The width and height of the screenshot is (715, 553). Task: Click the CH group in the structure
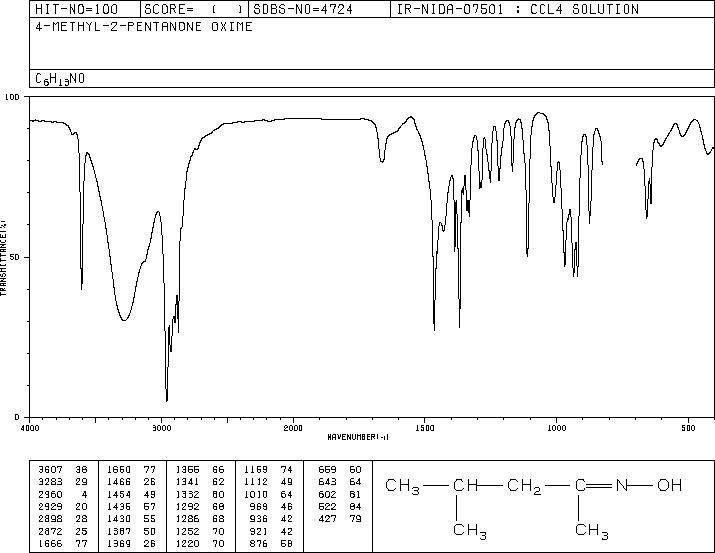[465, 485]
